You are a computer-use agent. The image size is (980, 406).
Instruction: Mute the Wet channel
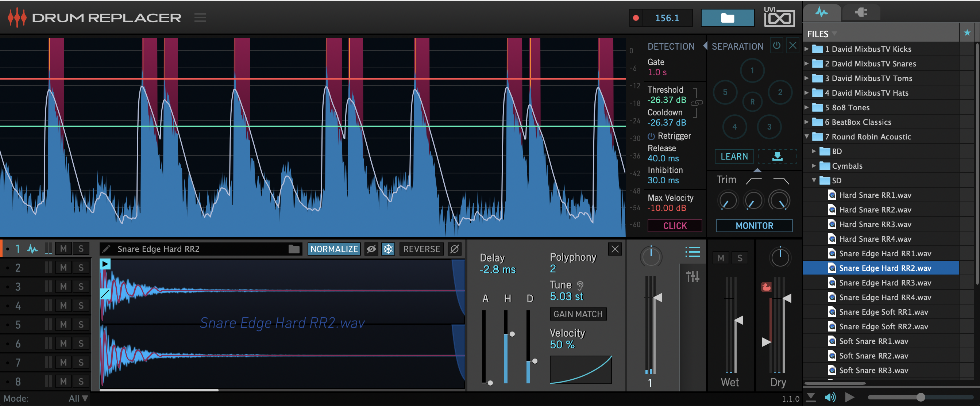(x=721, y=258)
